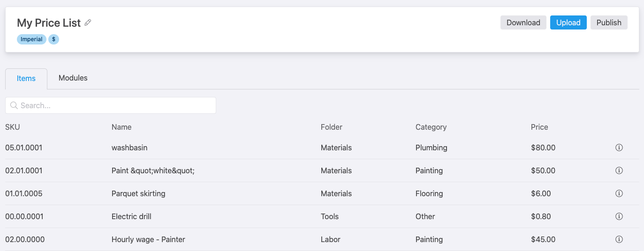The width and height of the screenshot is (644, 251).
Task: Show info for Parquet skirting item
Action: click(x=619, y=193)
